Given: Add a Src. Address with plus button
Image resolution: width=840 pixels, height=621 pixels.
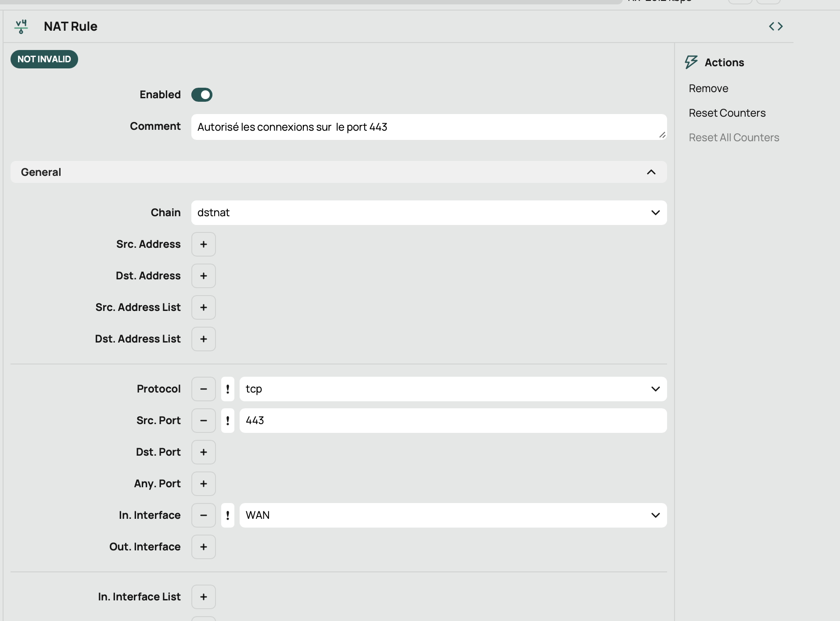Looking at the screenshot, I should pyautogui.click(x=203, y=244).
